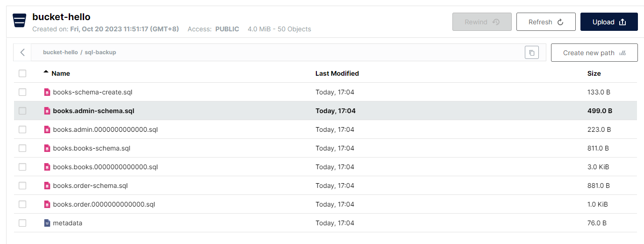Toggle Name column sort arrow

[46, 72]
